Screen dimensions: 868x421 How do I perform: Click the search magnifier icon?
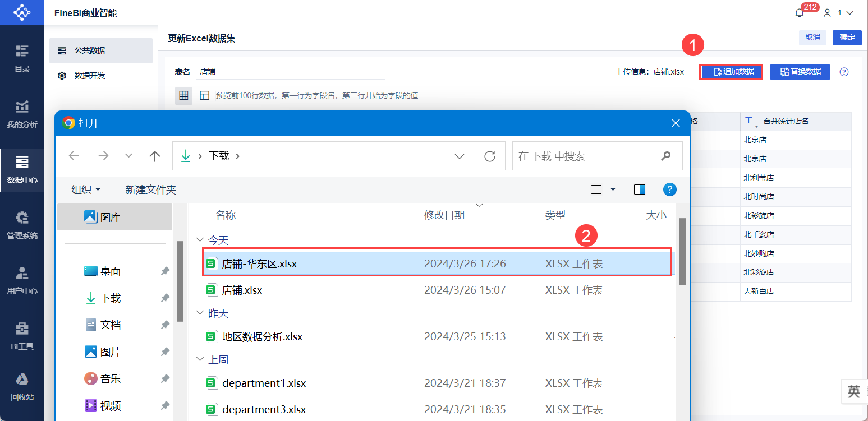(x=666, y=156)
